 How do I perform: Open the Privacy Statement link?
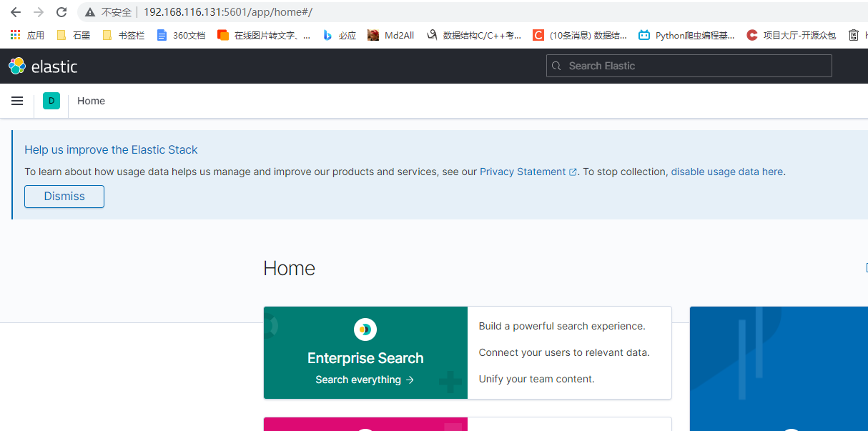click(x=528, y=172)
